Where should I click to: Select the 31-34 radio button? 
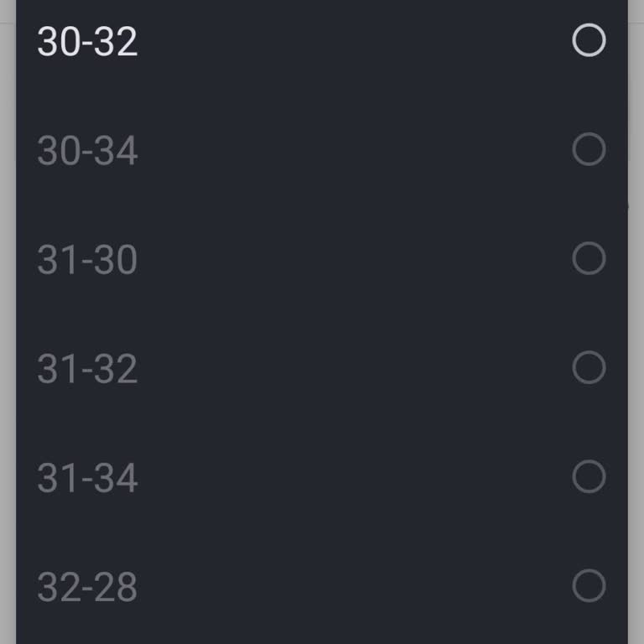pyautogui.click(x=589, y=476)
